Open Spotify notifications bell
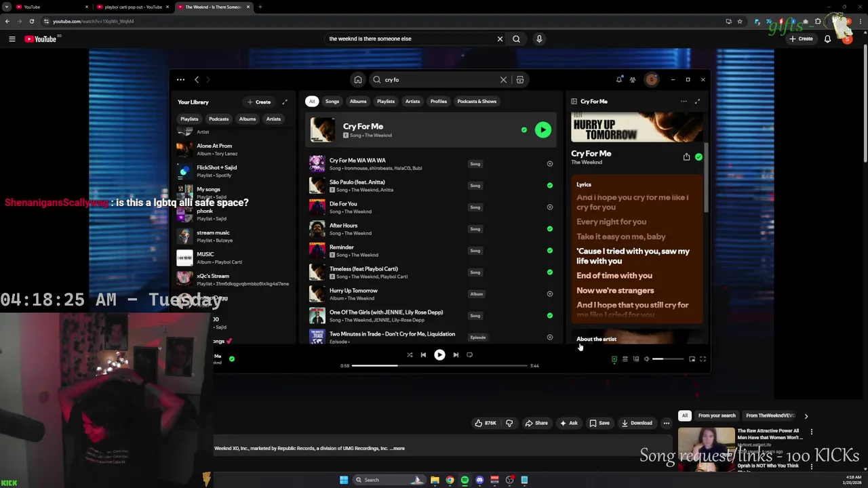This screenshot has height=488, width=868. point(619,80)
